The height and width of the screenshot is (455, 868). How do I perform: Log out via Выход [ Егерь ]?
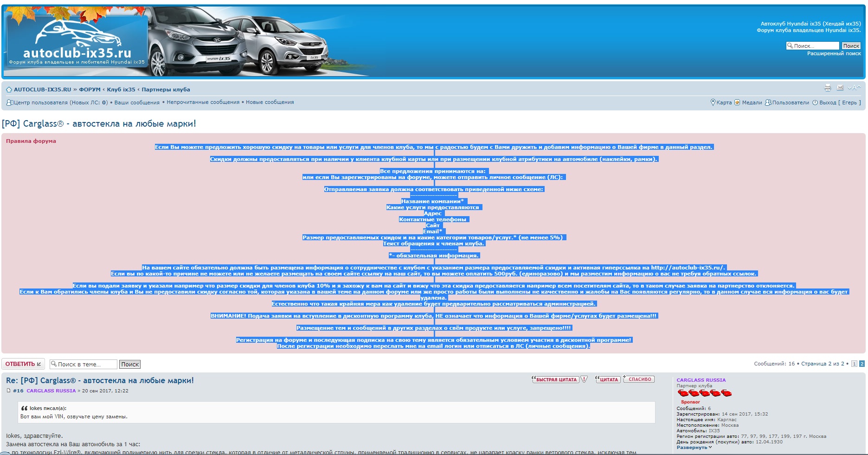point(836,103)
